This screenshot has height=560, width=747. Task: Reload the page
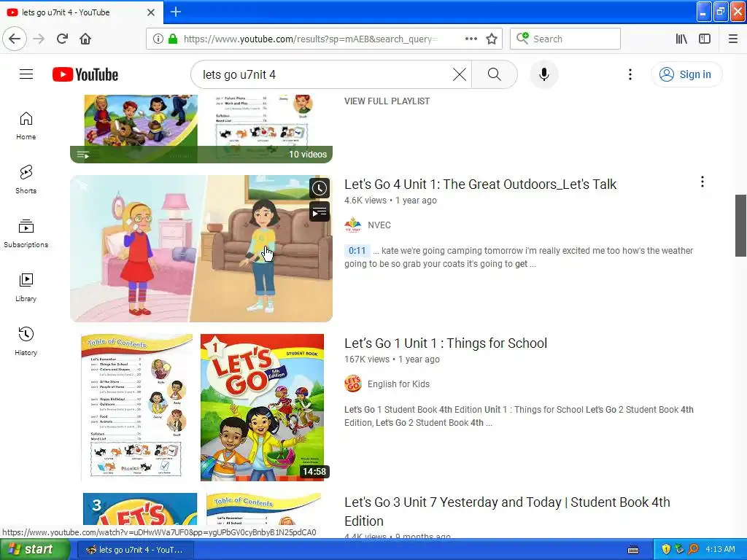[63, 39]
